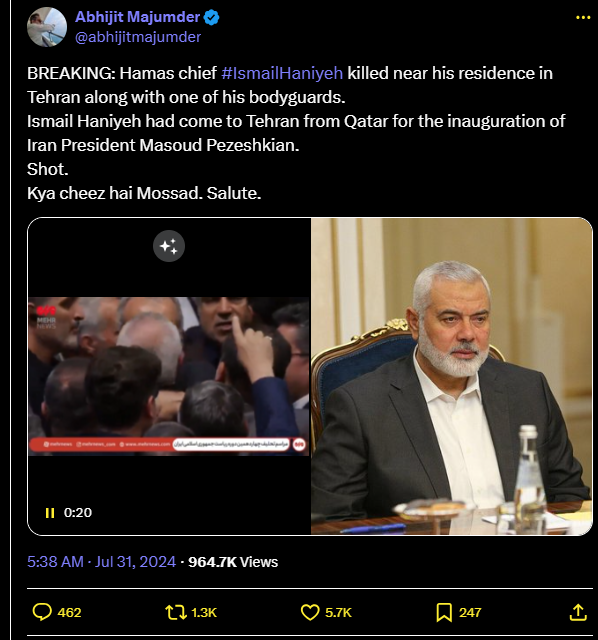The image size is (598, 640).
Task: Open Abhijit Majumder's profile picture
Action: [x=47, y=27]
